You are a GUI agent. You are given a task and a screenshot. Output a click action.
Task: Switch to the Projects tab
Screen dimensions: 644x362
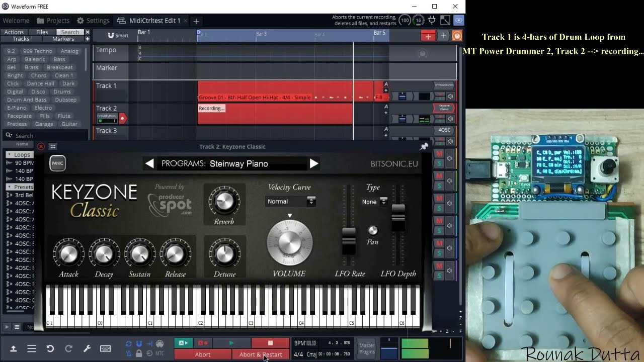coord(53,21)
